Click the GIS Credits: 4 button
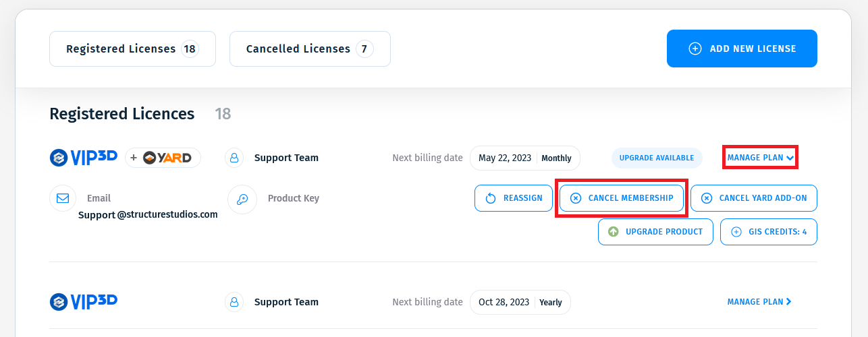This screenshot has height=337, width=868. click(769, 232)
